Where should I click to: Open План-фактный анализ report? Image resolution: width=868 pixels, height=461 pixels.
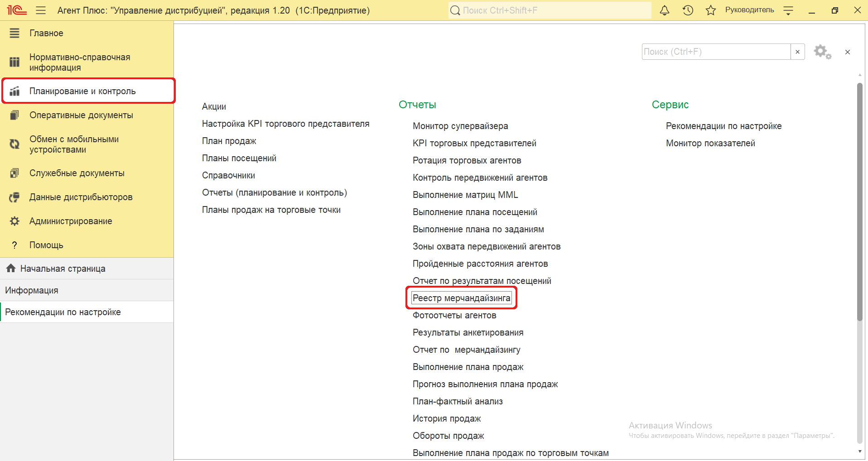pyautogui.click(x=458, y=401)
